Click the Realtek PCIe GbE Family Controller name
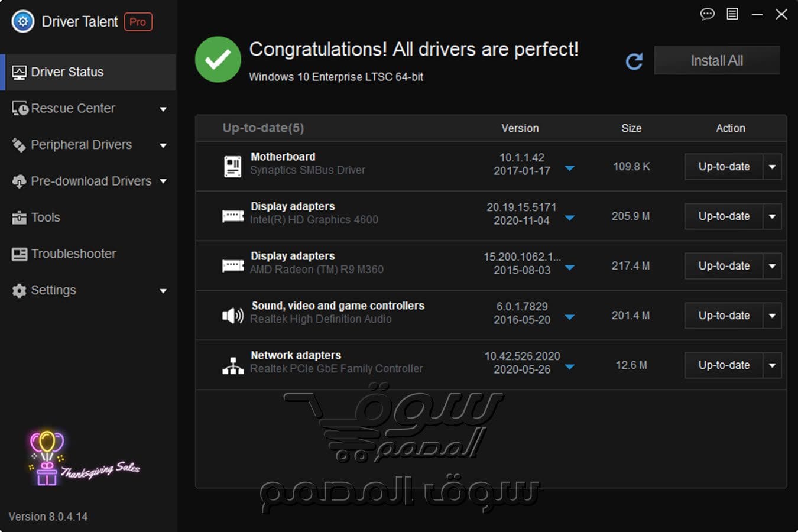The height and width of the screenshot is (532, 798). click(336, 369)
